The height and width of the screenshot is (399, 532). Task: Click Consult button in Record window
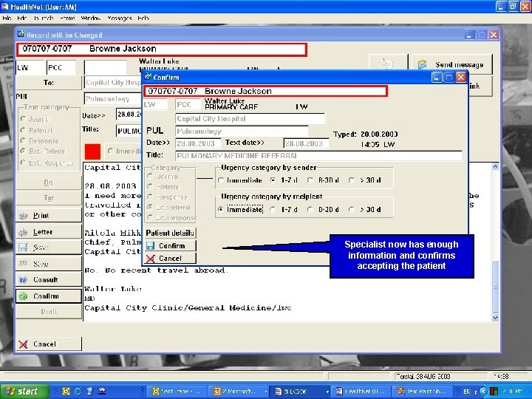[x=49, y=279]
